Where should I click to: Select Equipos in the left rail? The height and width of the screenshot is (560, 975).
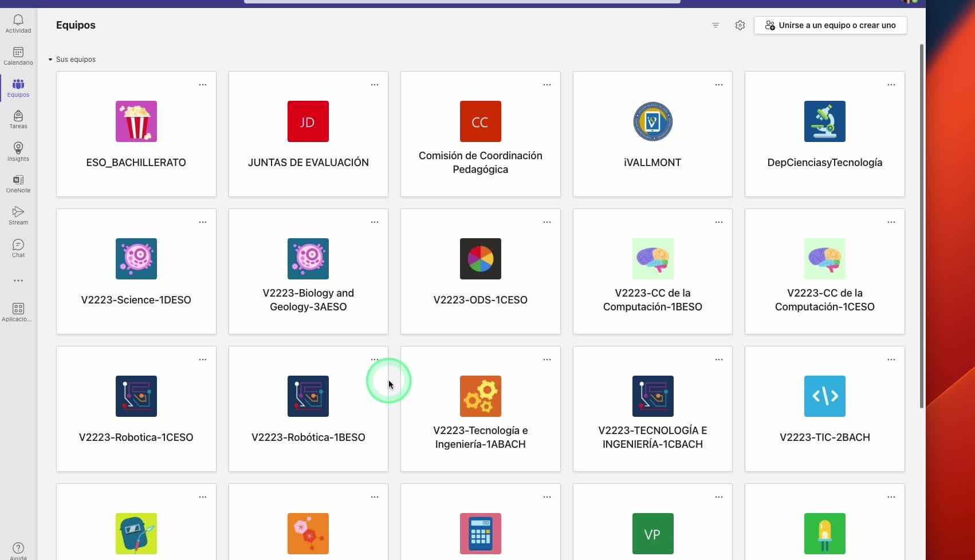pyautogui.click(x=18, y=88)
